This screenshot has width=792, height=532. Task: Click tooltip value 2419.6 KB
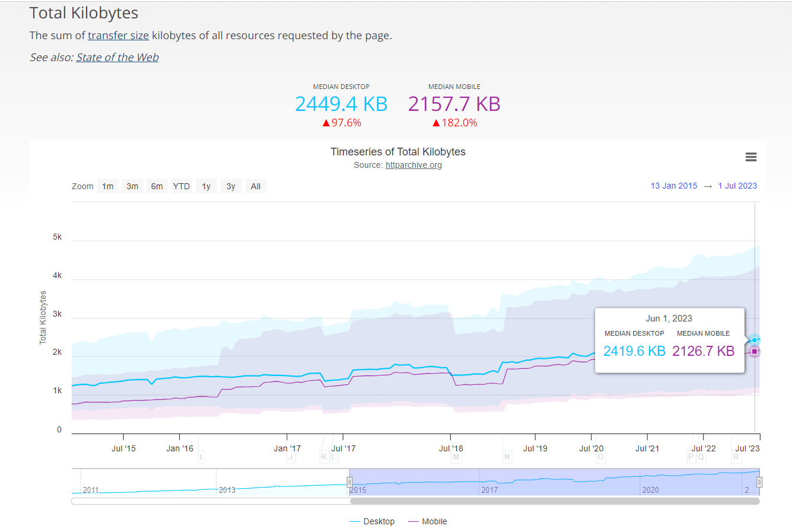[634, 351]
